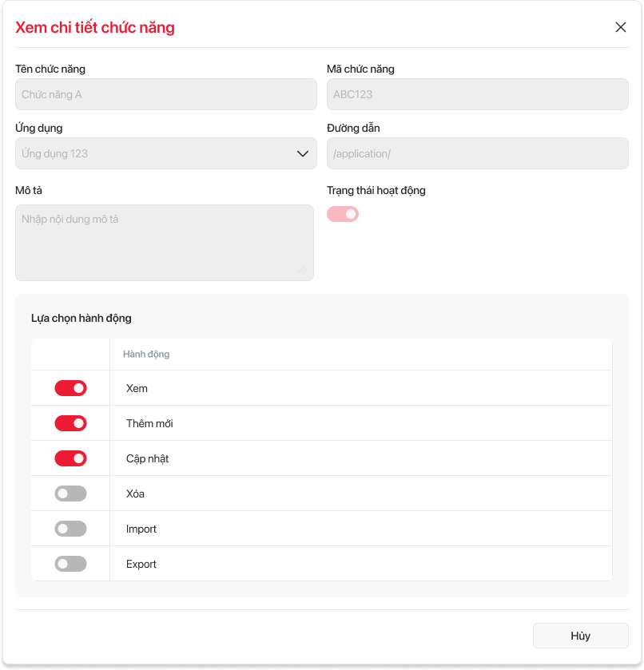
Task: Open the Ứng dụng dropdown
Action: click(x=160, y=153)
